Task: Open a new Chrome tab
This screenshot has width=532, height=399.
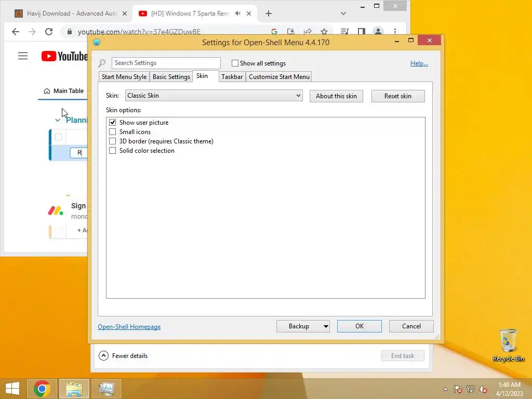Action: click(269, 14)
